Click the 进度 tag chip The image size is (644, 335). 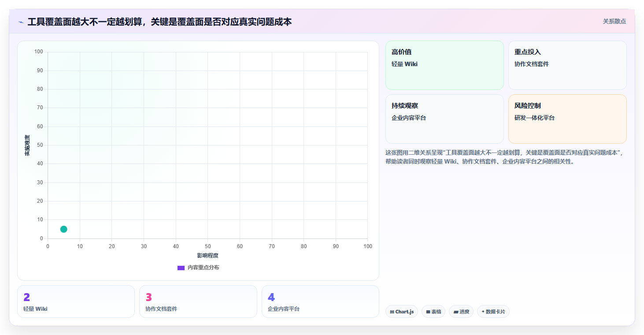point(461,312)
